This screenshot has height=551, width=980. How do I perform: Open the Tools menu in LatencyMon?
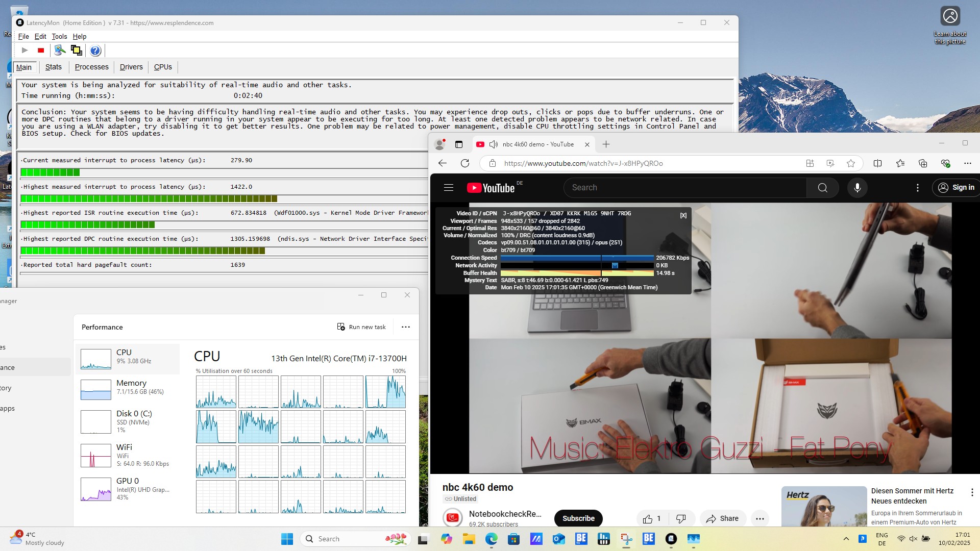tap(59, 36)
